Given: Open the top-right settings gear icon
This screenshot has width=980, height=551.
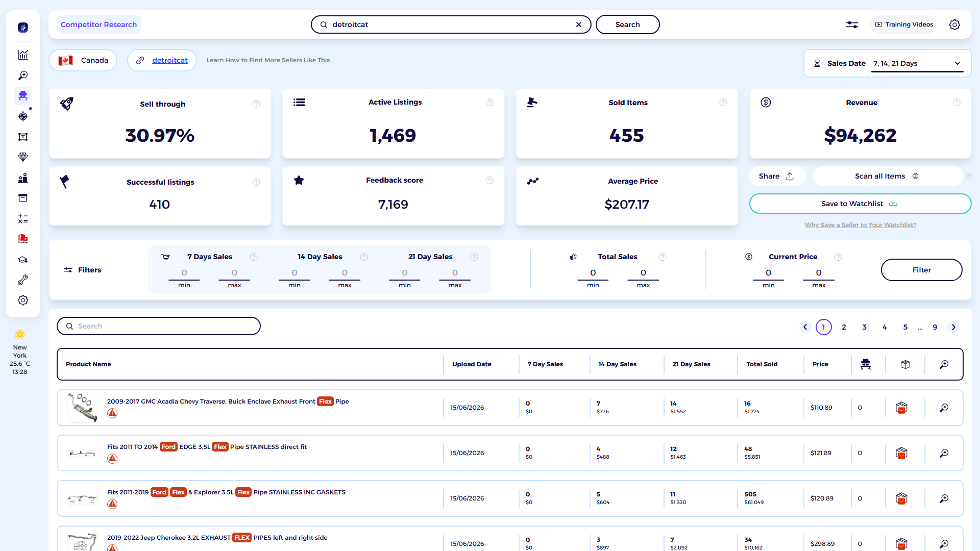Looking at the screenshot, I should click(954, 24).
